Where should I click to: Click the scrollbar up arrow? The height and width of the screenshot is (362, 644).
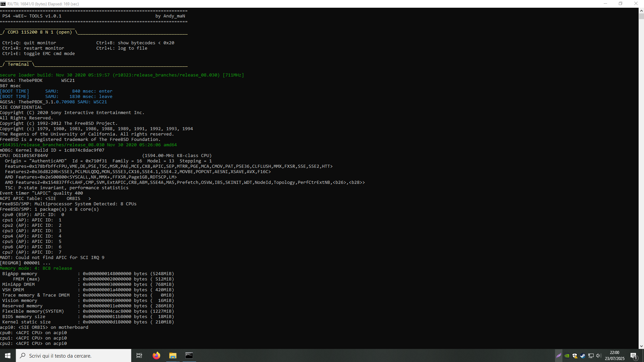(641, 10)
